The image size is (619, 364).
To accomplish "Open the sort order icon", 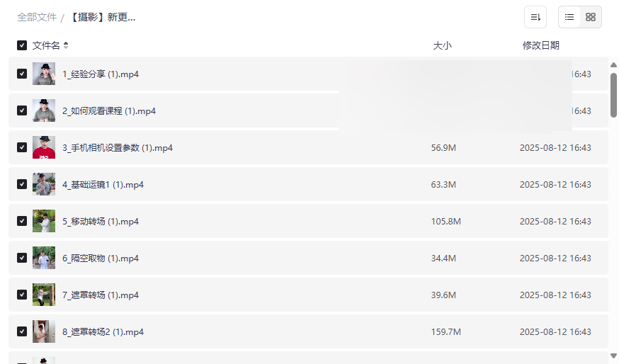I will coord(535,17).
